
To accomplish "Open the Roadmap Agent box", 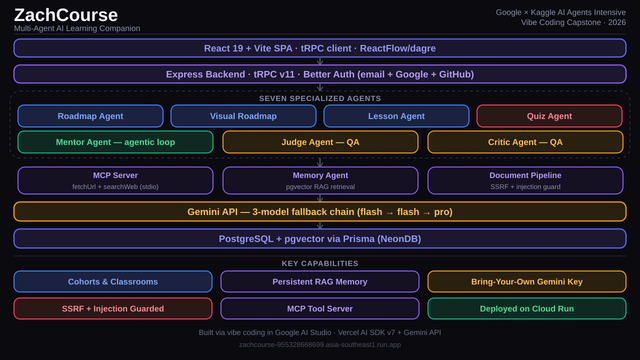I will pos(90,116).
